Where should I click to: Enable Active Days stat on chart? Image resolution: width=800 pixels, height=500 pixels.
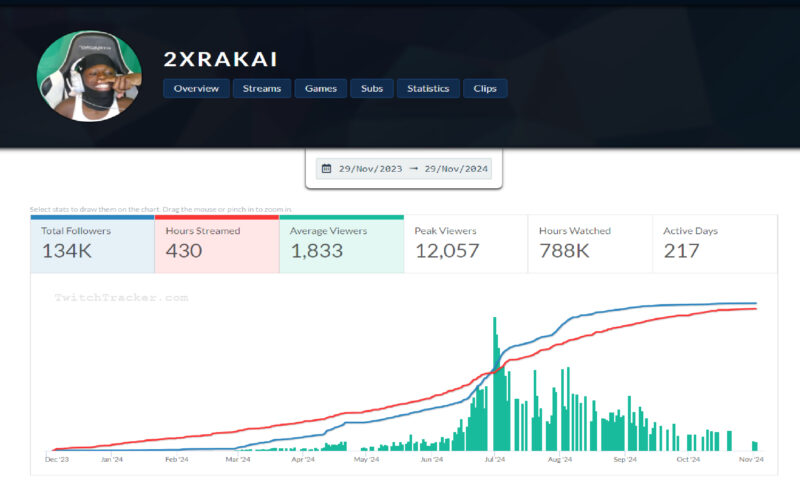[715, 244]
